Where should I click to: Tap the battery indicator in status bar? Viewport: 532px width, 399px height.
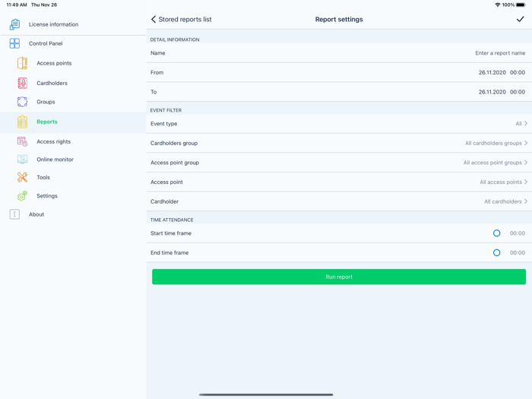coord(521,5)
